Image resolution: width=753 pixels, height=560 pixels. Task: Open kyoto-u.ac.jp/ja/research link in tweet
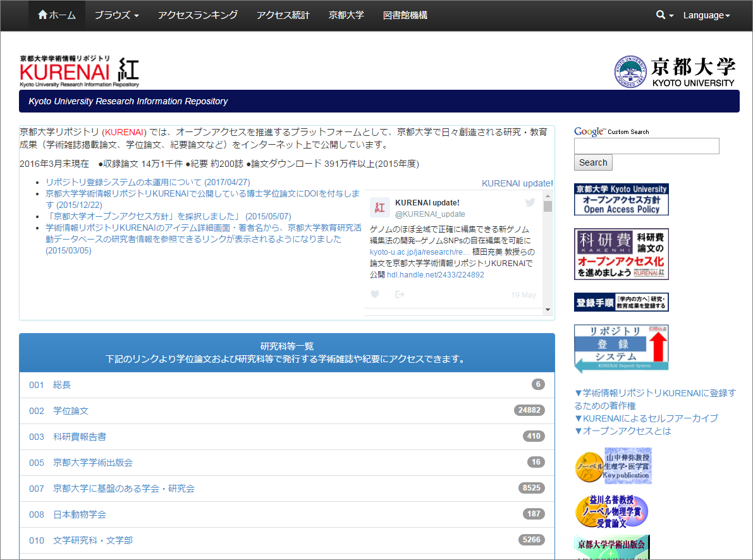tap(420, 252)
